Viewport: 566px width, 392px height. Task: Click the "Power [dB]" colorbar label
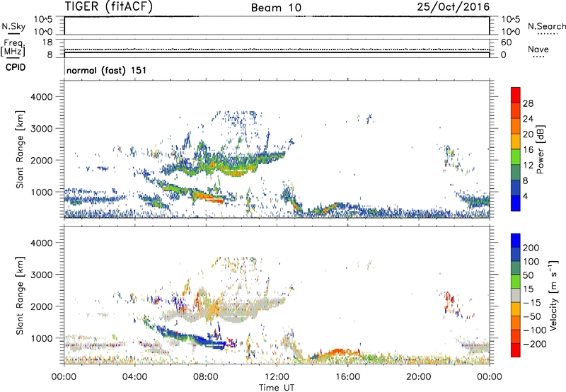tap(540, 149)
